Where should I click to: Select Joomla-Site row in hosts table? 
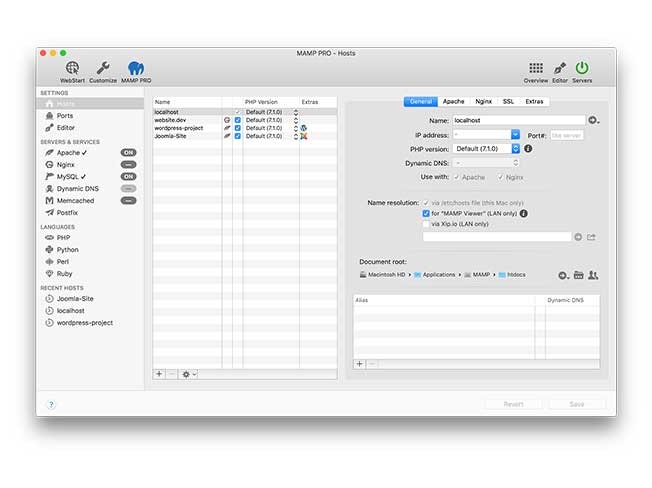(x=244, y=136)
